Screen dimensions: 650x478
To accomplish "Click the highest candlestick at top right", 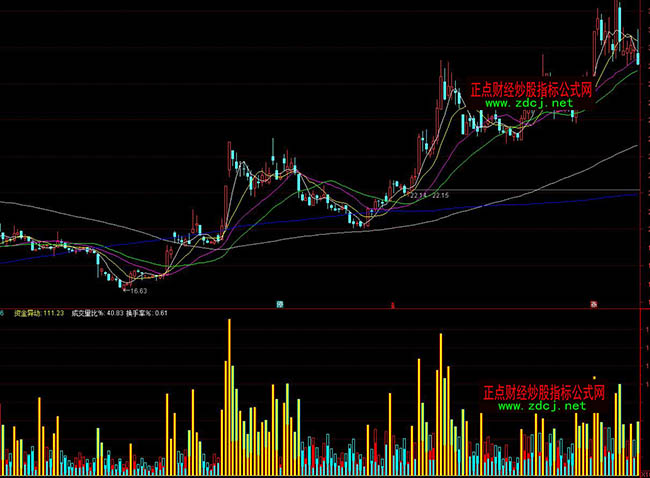I will pos(617,20).
